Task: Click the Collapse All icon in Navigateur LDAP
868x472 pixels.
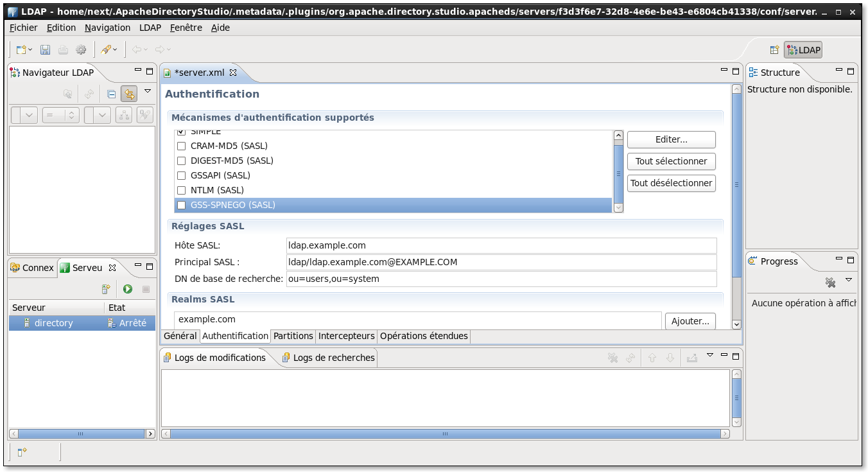Action: (x=111, y=94)
